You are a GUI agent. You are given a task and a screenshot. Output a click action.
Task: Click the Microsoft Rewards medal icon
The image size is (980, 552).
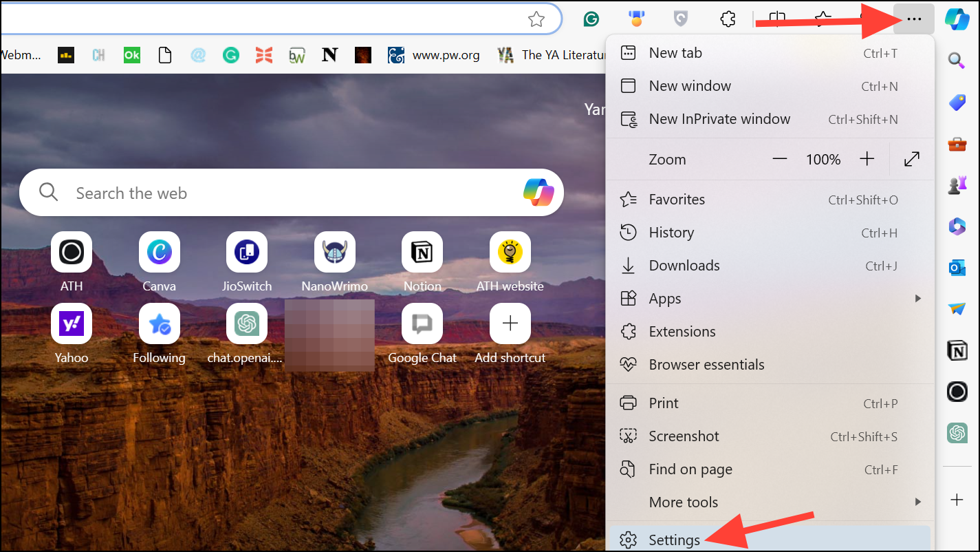point(636,19)
